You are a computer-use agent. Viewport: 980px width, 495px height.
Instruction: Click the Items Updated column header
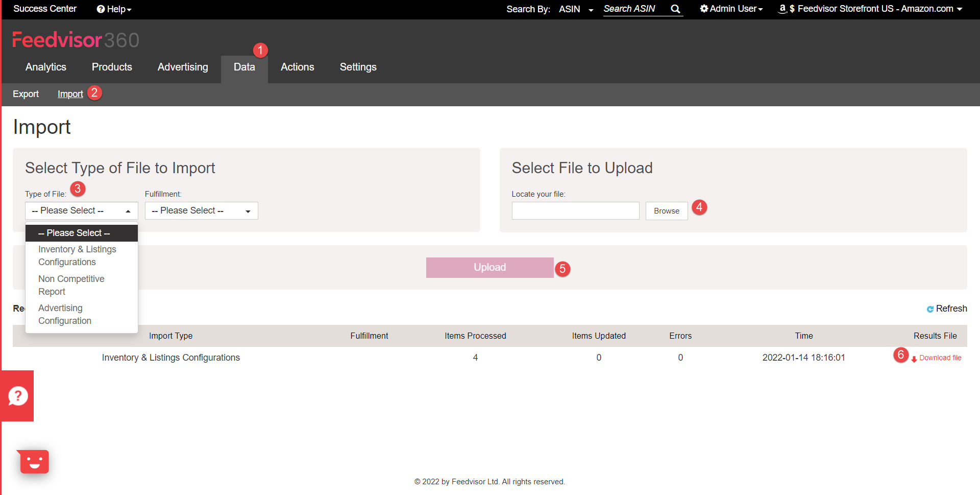click(x=599, y=336)
